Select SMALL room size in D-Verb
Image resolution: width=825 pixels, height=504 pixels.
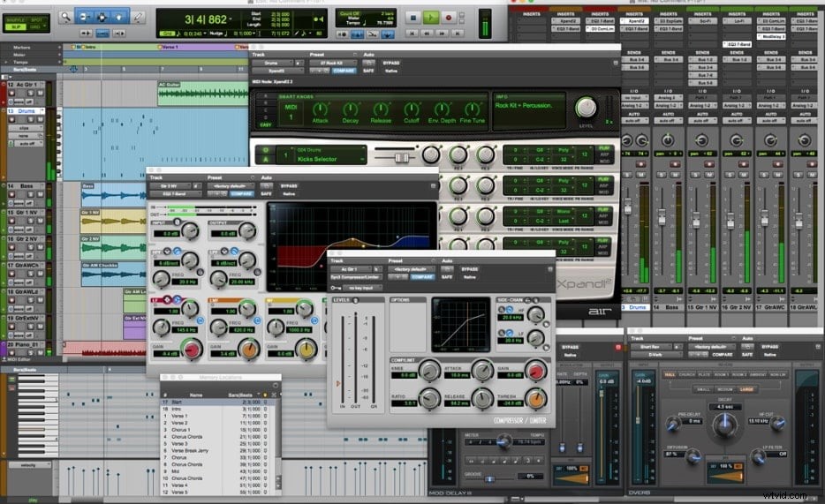[x=702, y=389]
